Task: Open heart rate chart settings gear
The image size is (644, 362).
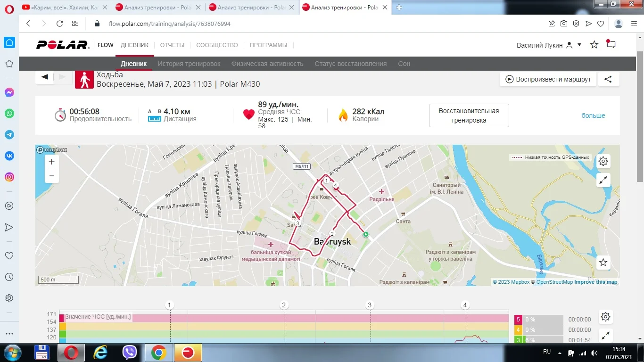Action: [x=606, y=317]
